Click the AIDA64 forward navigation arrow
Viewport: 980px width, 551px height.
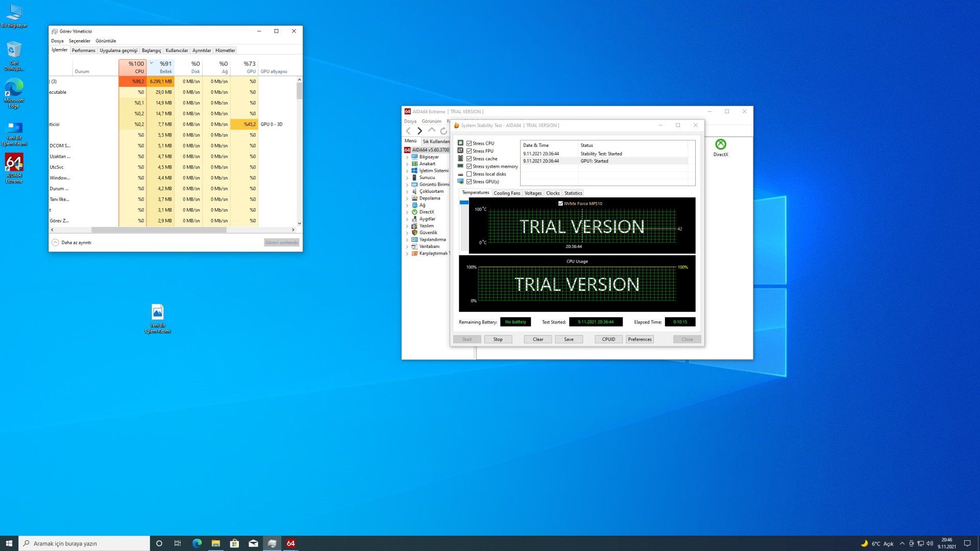(420, 131)
